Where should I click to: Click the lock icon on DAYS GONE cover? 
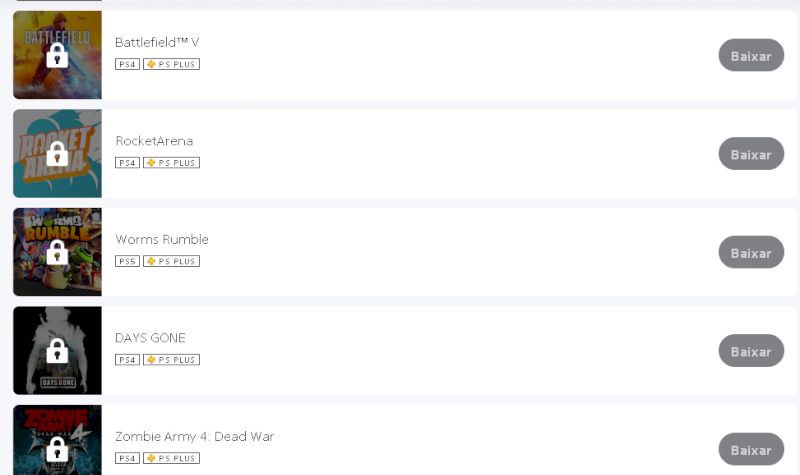pyautogui.click(x=57, y=351)
